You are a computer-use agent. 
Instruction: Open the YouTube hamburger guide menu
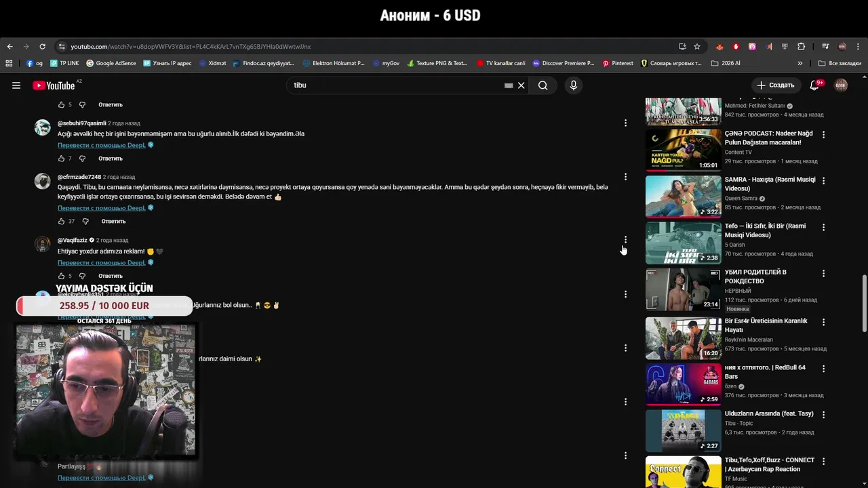click(16, 85)
